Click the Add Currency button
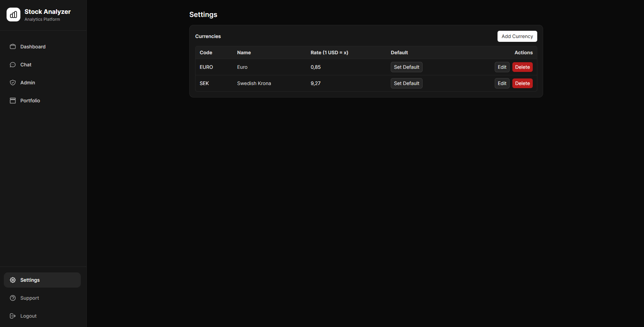The height and width of the screenshot is (327, 644). (517, 36)
